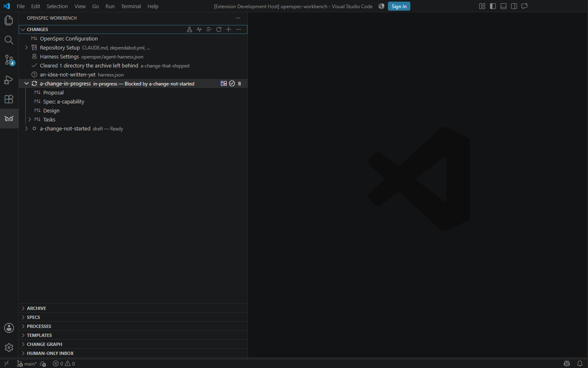The image size is (588, 368).
Task: Open Copilot status icon in status bar
Action: [567, 364]
